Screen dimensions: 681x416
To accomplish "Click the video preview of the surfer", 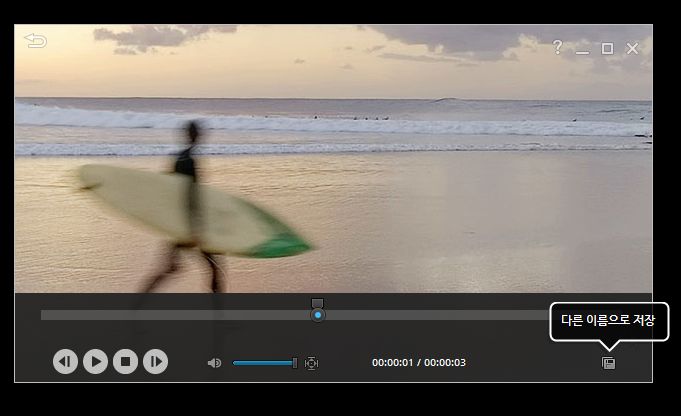I will click(x=334, y=158).
